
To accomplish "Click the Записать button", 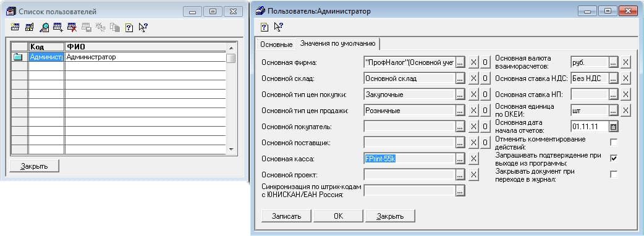I will 287,216.
